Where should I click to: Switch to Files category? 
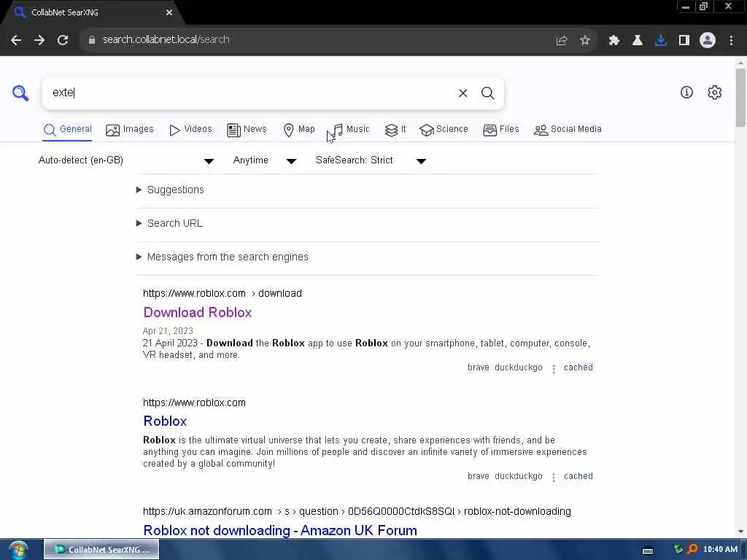tap(500, 130)
